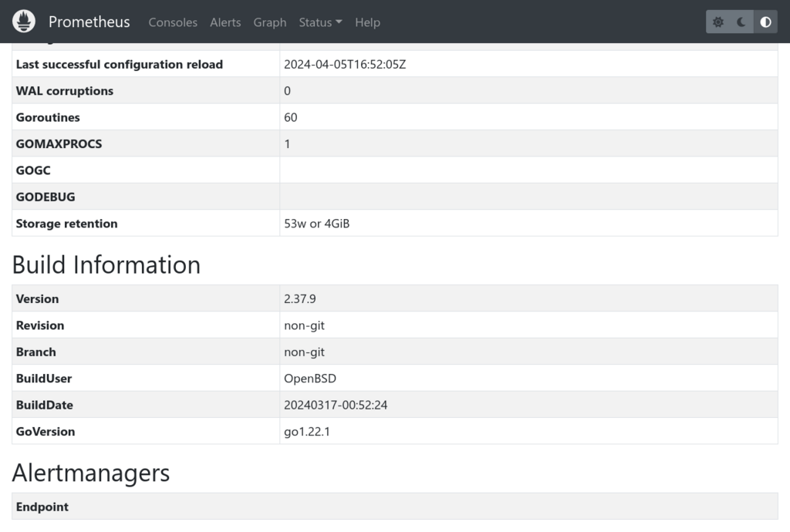Click the Version label
Image resolution: width=790 pixels, height=532 pixels.
click(x=37, y=299)
